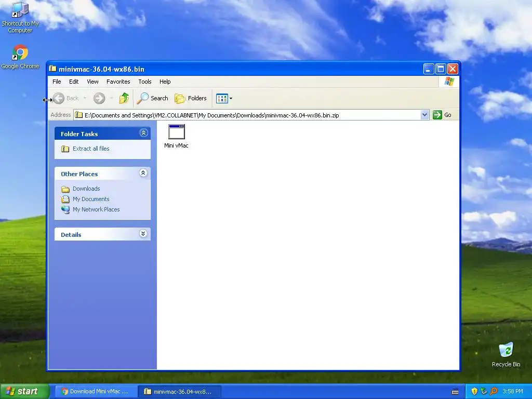Click the My Network Places globe icon

point(65,209)
